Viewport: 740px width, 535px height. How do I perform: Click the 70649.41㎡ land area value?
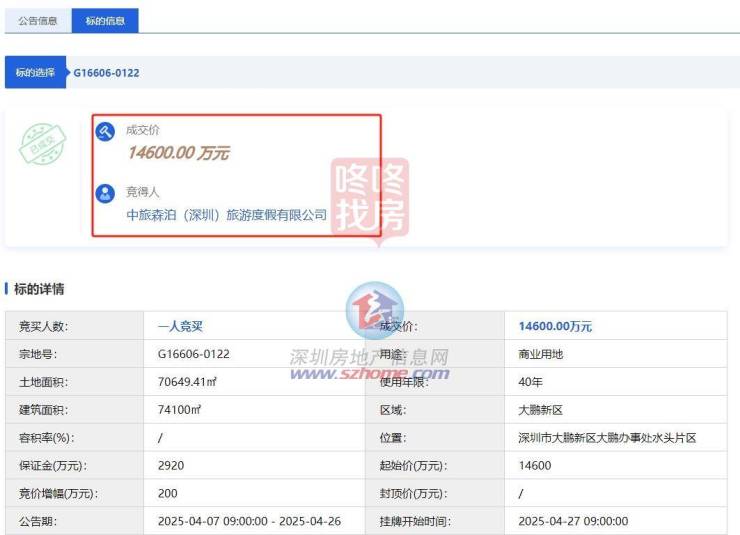tap(187, 382)
